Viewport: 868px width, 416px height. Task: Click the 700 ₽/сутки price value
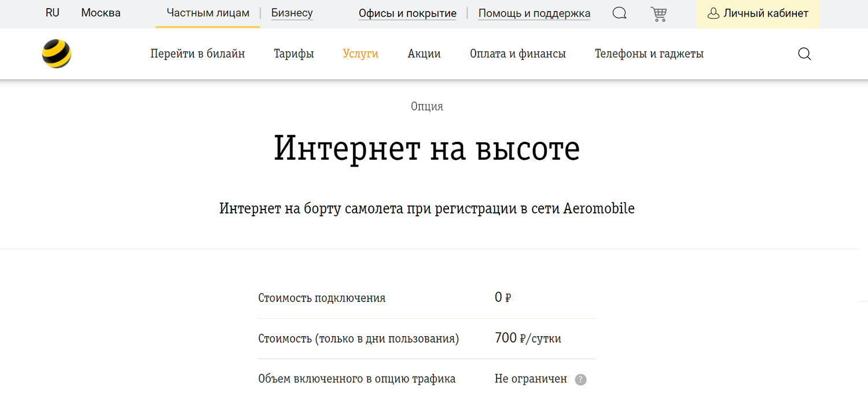(528, 338)
